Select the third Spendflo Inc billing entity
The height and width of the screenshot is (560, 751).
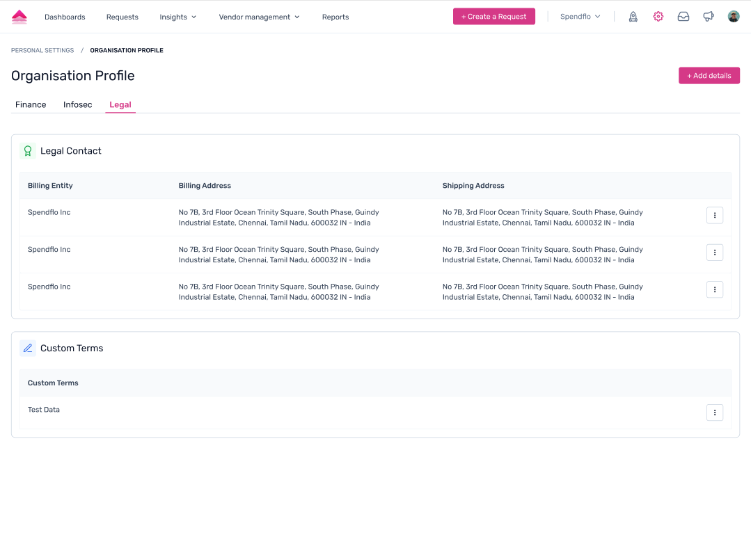point(49,287)
